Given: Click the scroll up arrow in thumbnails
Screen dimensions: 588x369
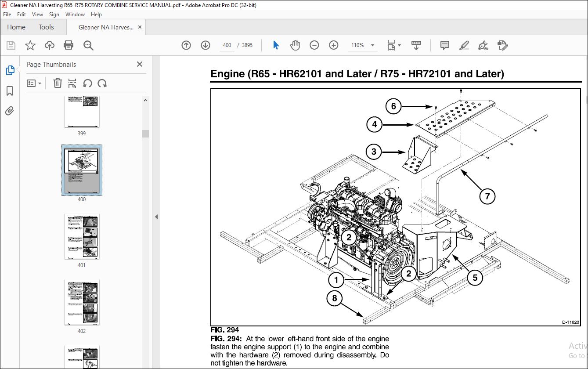Looking at the screenshot, I should coord(145,100).
